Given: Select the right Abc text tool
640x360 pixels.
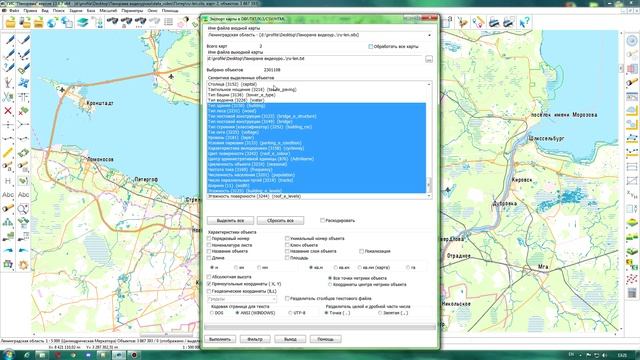Looking at the screenshot, I should click(23, 195).
